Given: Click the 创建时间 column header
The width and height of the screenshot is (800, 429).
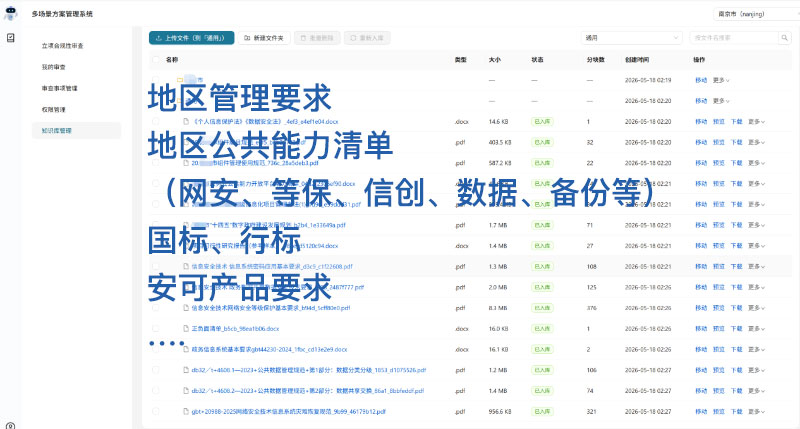Looking at the screenshot, I should click(x=637, y=60).
